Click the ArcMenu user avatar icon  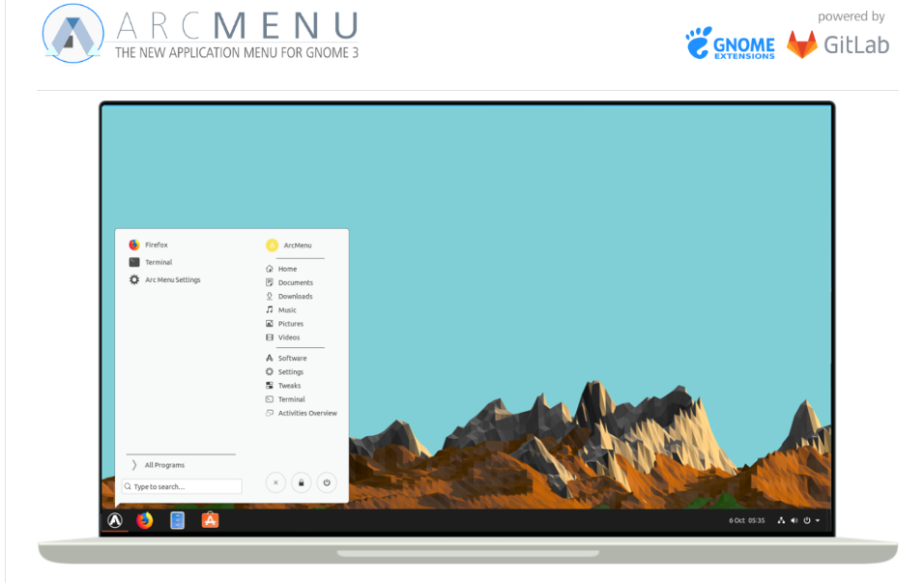click(x=272, y=246)
